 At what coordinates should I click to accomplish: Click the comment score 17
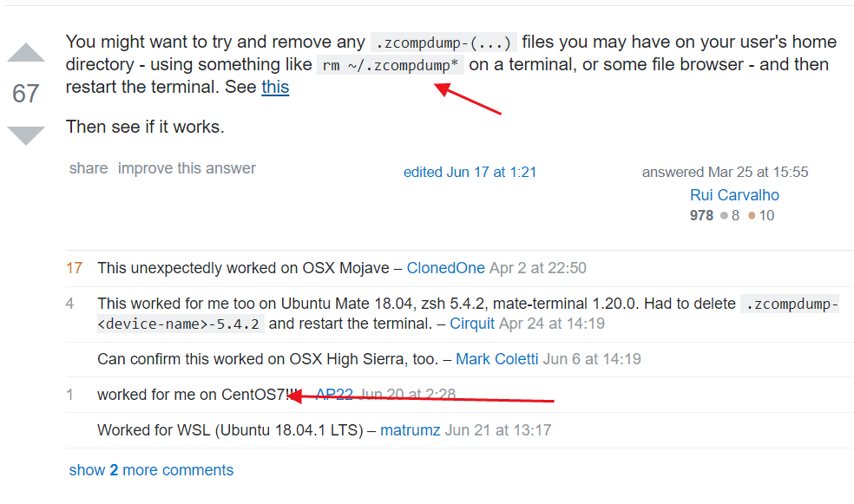pyautogui.click(x=75, y=268)
